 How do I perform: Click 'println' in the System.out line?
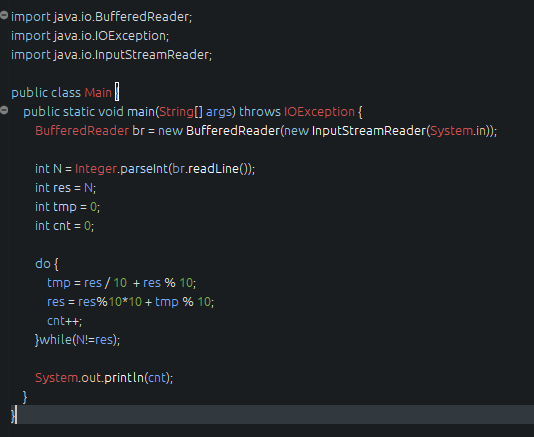click(124, 378)
